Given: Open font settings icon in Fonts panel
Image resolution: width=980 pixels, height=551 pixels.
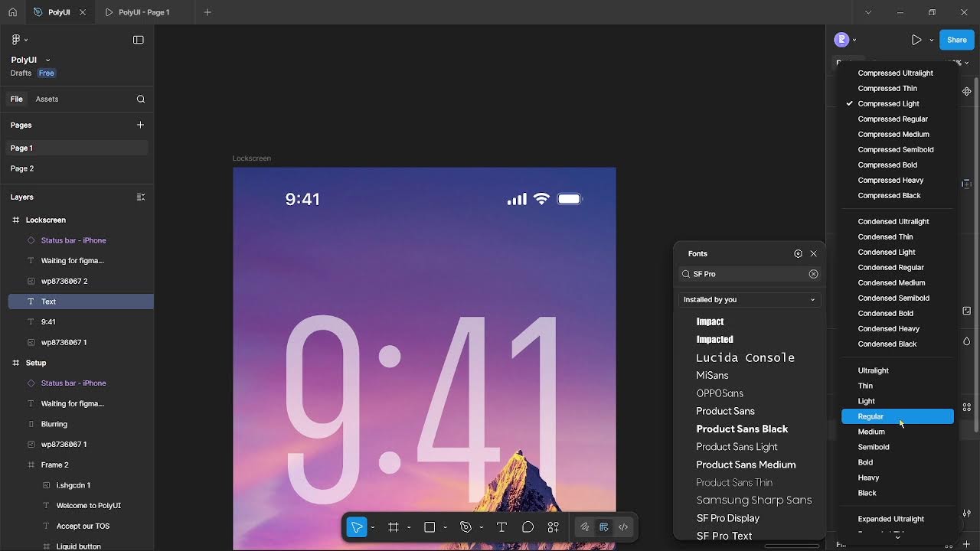Looking at the screenshot, I should click(799, 253).
